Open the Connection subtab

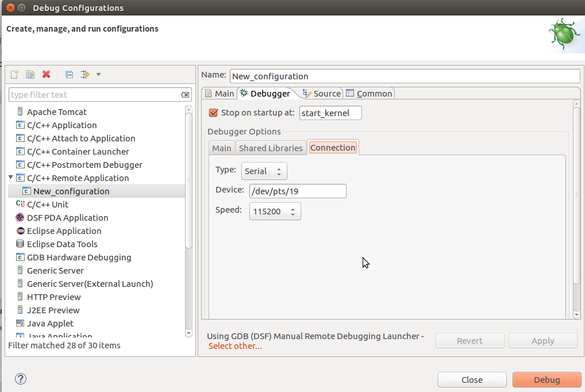tap(333, 148)
